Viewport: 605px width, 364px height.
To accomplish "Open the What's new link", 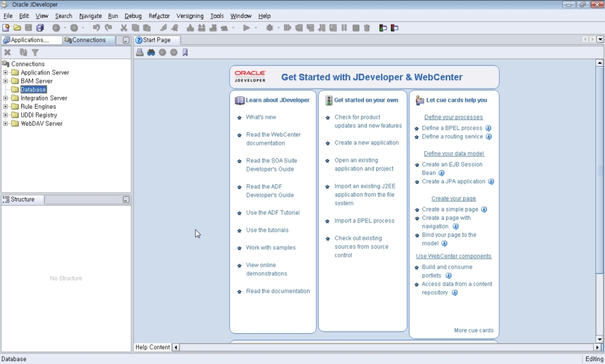I will pyautogui.click(x=261, y=117).
